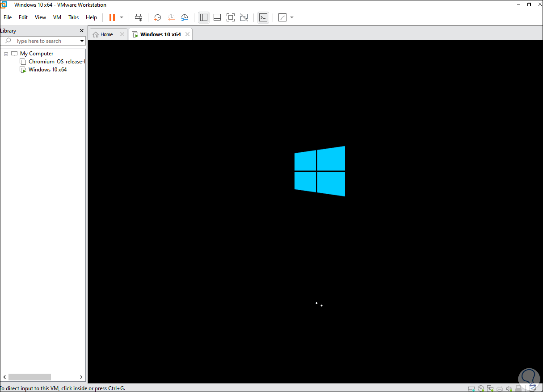This screenshot has width=543, height=392.
Task: Click inside the VM display to direct input
Action: pyautogui.click(x=316, y=212)
